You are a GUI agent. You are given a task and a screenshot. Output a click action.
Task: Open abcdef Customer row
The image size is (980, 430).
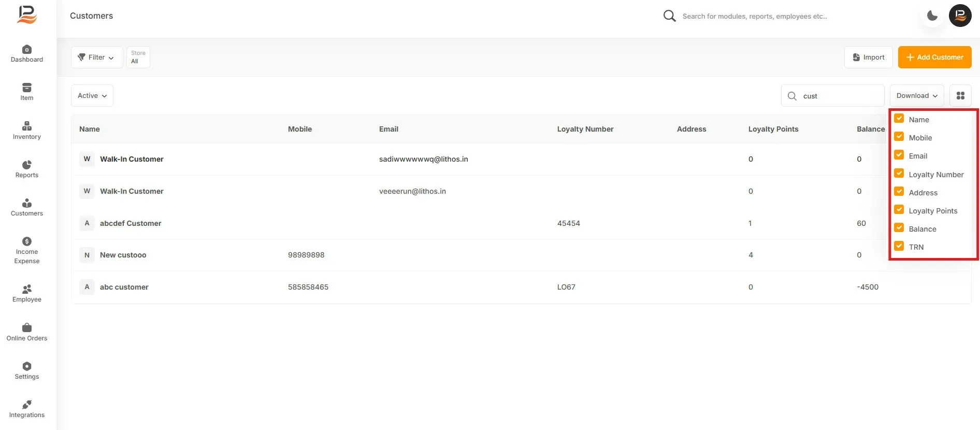131,223
